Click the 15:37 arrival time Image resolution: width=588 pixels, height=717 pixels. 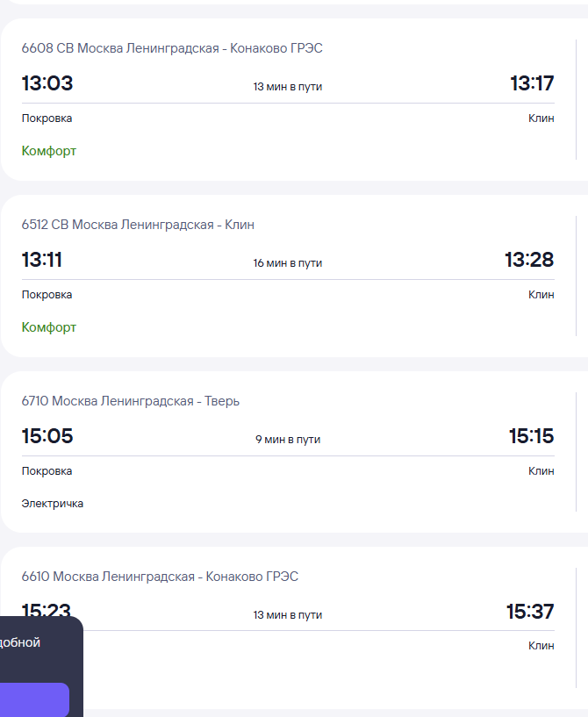pos(530,612)
